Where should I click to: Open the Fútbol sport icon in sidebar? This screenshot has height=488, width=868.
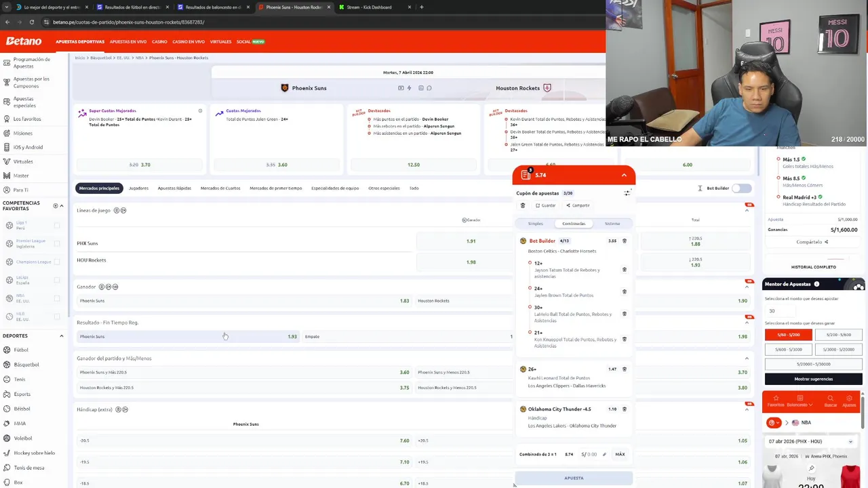click(7, 350)
